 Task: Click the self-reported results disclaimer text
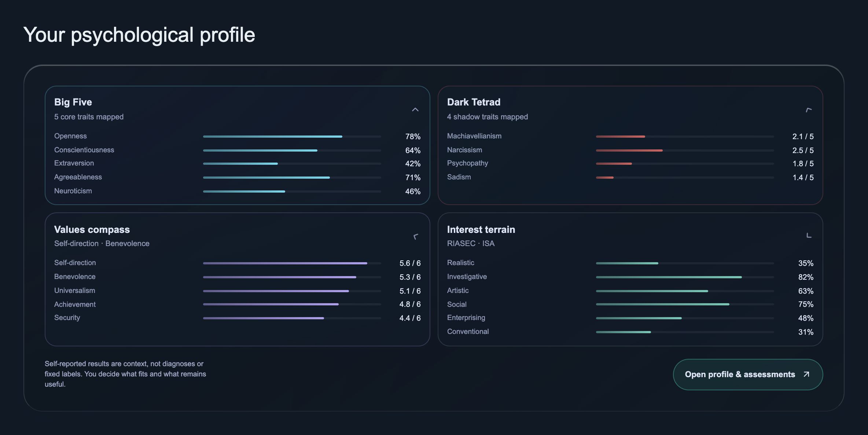tap(125, 374)
